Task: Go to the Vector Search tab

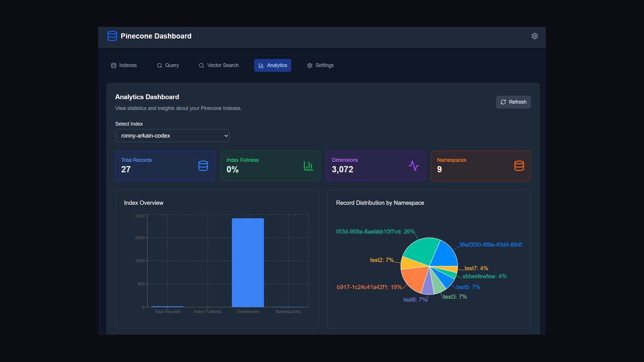Action: 219,65
